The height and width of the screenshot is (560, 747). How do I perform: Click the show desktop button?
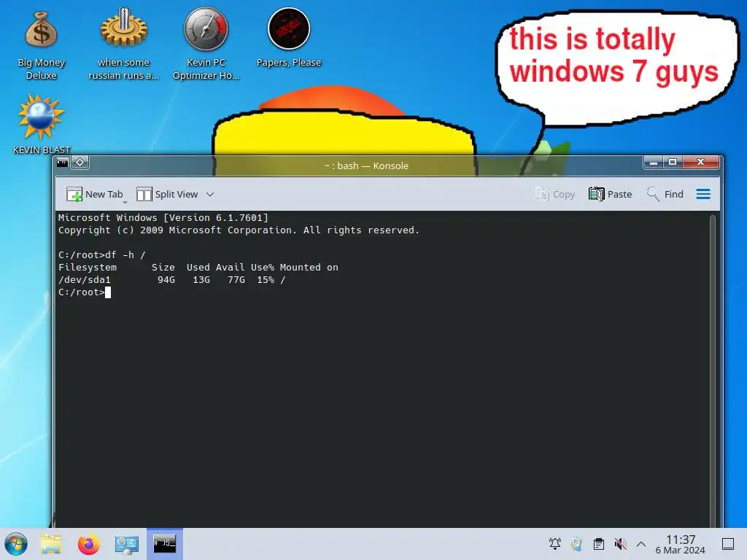tap(728, 544)
